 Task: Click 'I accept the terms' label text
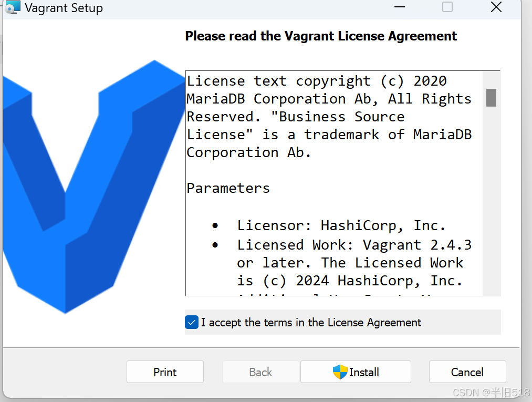pos(311,322)
